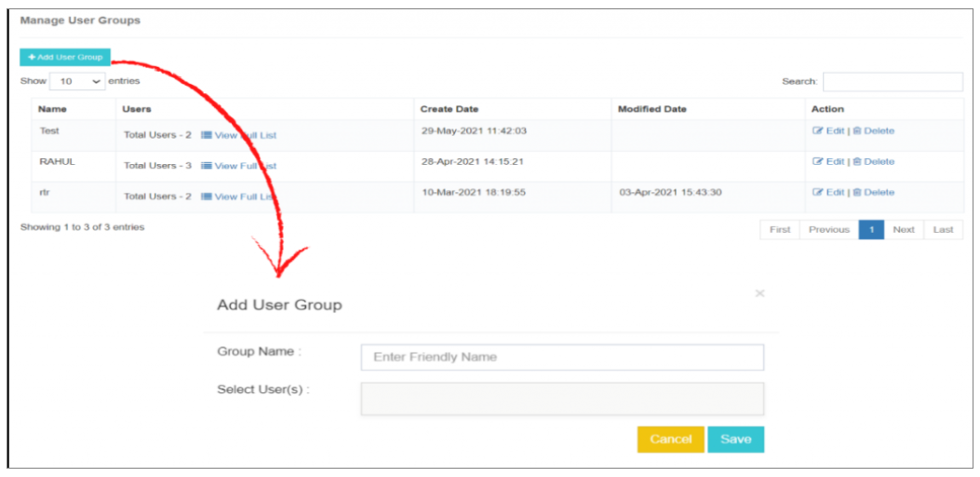Select page 1 in pagination
Viewport: 980px width, 477px height.
coord(871,230)
